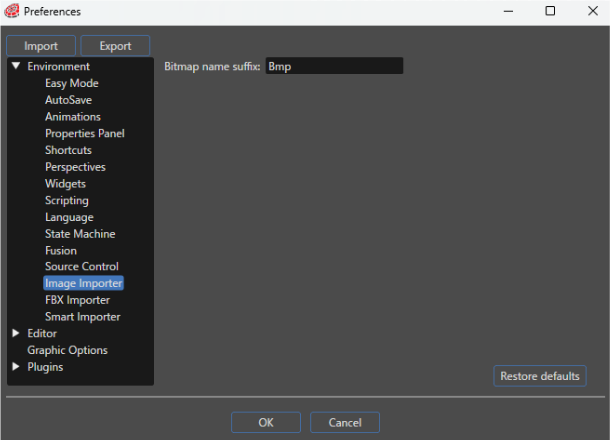Screen dimensions: 610x440
Task: Select State Machine entry
Action: (x=80, y=234)
